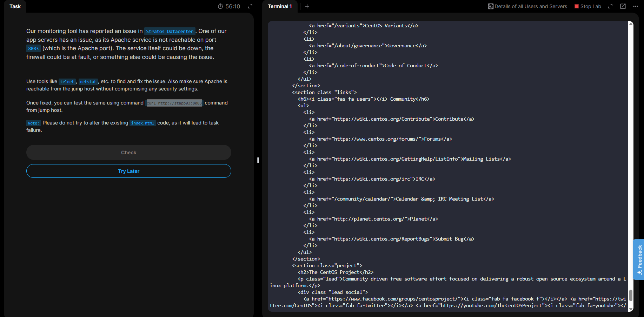The image size is (644, 317).
Task: Click the 8083 port code chip
Action: point(33,48)
